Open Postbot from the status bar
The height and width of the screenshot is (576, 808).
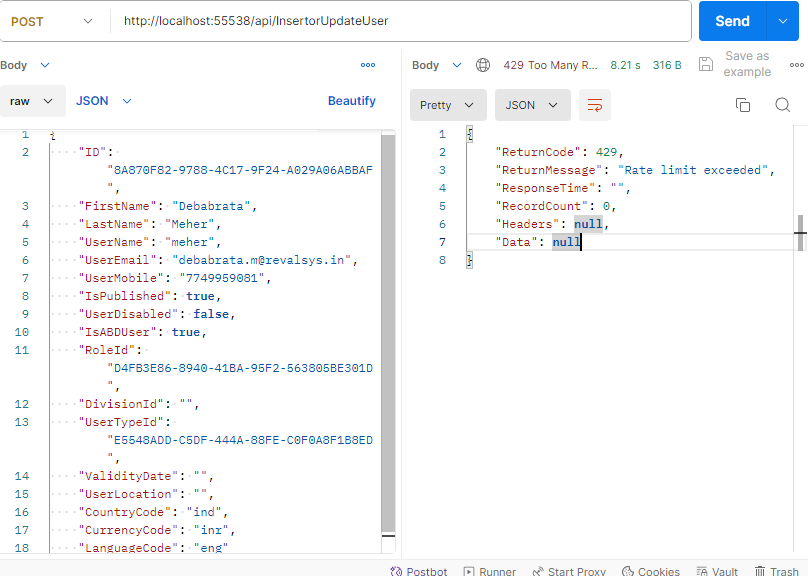[418, 571]
